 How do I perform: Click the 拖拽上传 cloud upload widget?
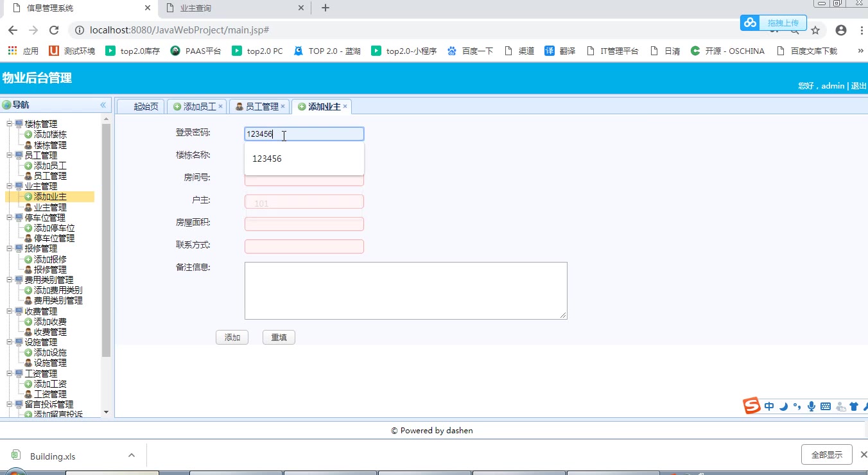(774, 23)
